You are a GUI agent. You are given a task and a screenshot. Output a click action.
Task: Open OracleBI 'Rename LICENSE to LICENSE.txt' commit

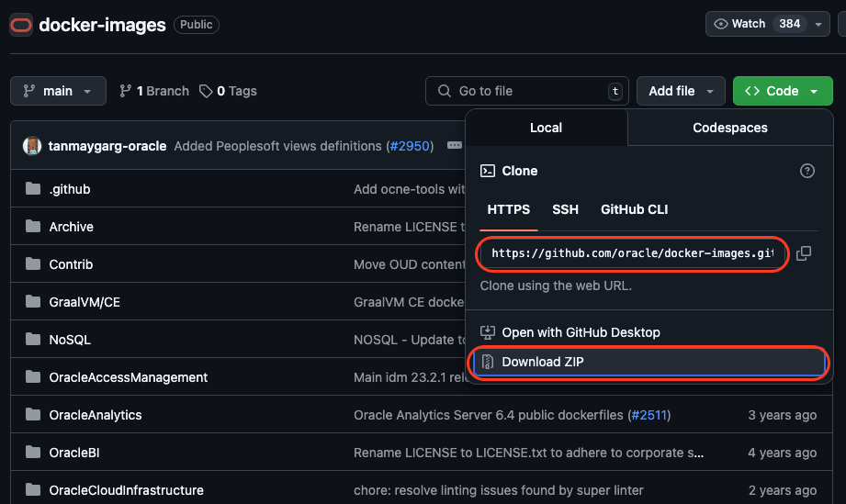click(528, 453)
